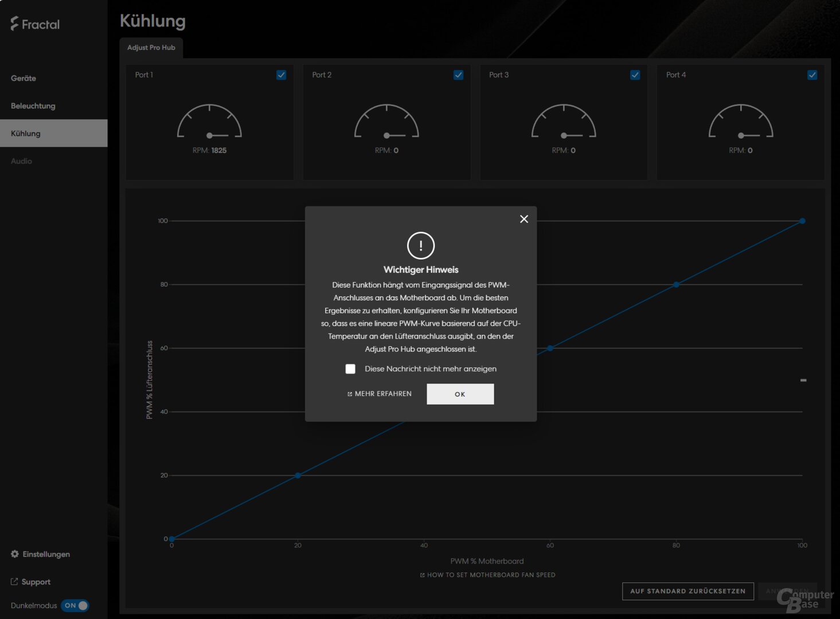Click AUF STANDARD ZURÜCKSETZEN
The width and height of the screenshot is (840, 619).
pos(687,591)
